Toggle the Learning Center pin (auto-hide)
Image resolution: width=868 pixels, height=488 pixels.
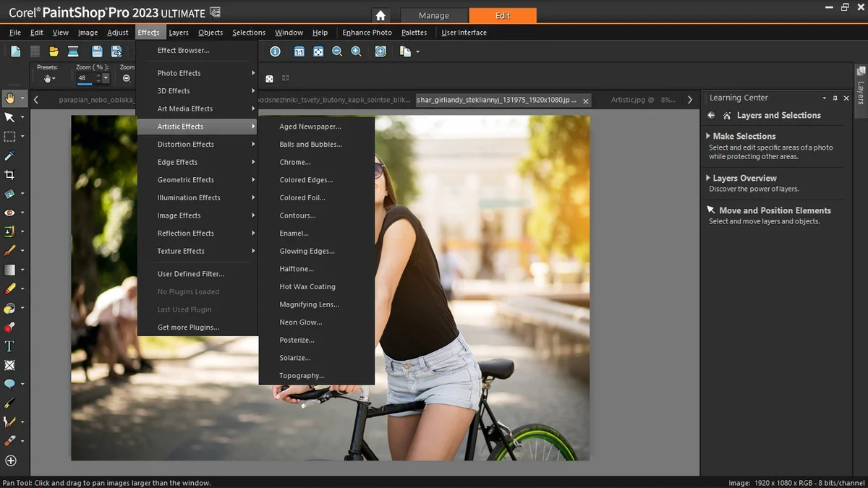click(835, 98)
